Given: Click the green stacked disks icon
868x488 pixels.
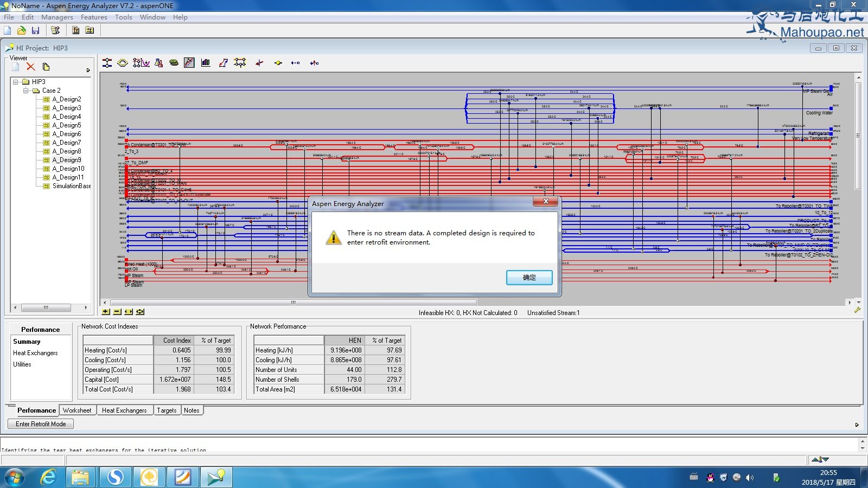Looking at the screenshot, I should tap(174, 63).
